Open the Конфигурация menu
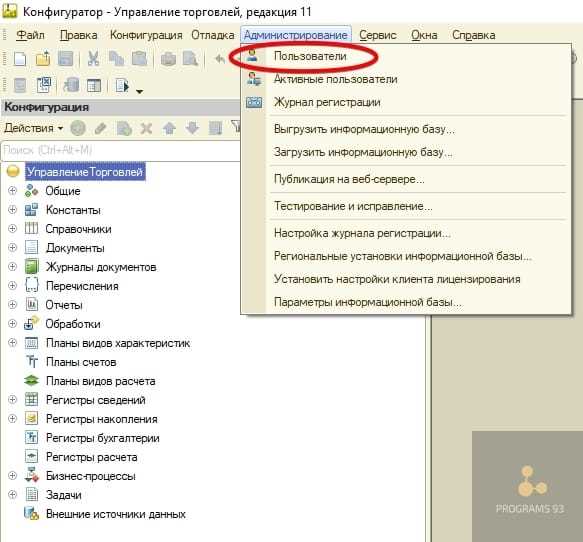This screenshot has height=542, width=583. [x=146, y=35]
